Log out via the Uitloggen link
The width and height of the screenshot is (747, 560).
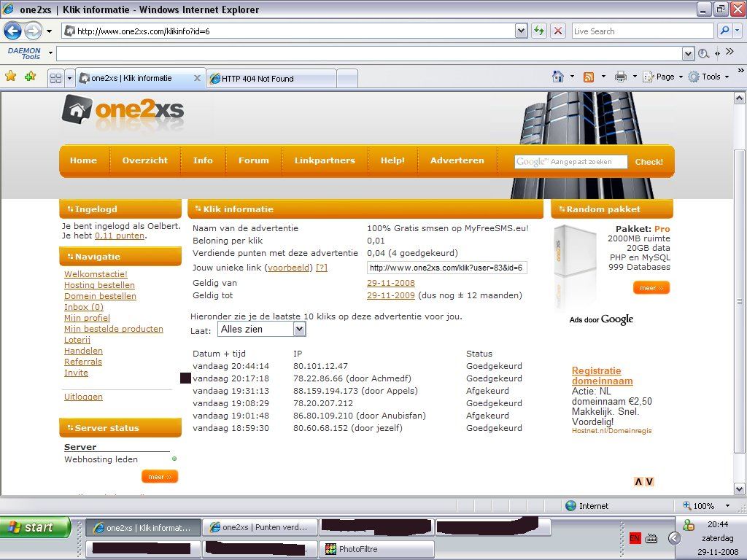pyautogui.click(x=83, y=397)
